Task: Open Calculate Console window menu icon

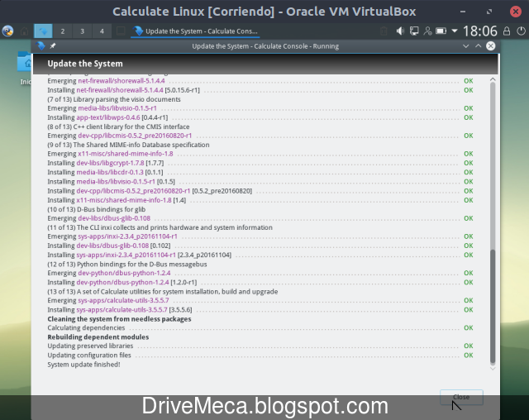Action: pyautogui.click(x=41, y=45)
